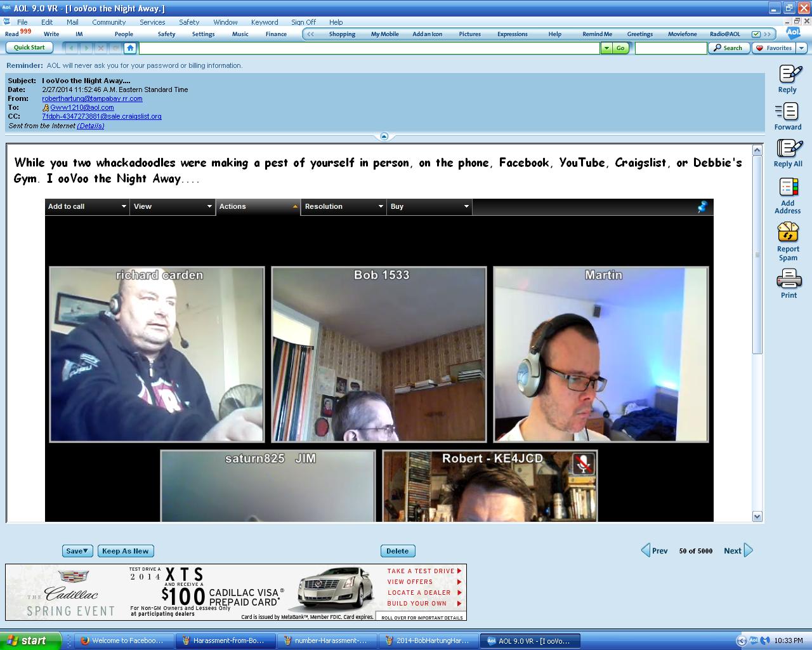Collapse the email header panel arrow

pos(384,136)
